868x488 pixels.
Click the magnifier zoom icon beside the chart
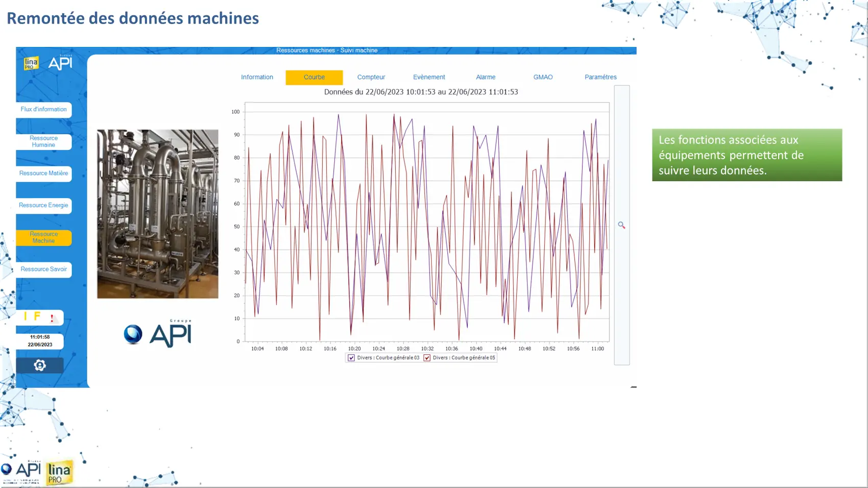pos(621,225)
